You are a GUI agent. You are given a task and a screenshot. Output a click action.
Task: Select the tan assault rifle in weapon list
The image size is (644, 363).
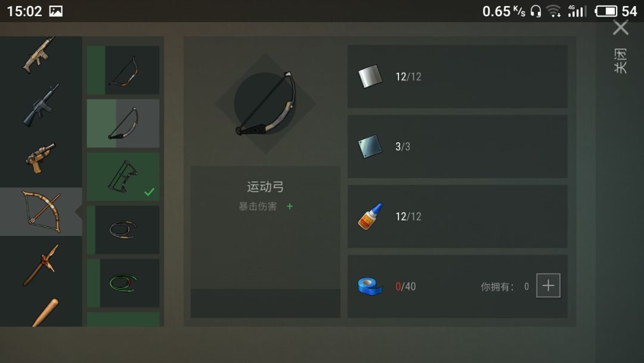coord(39,55)
